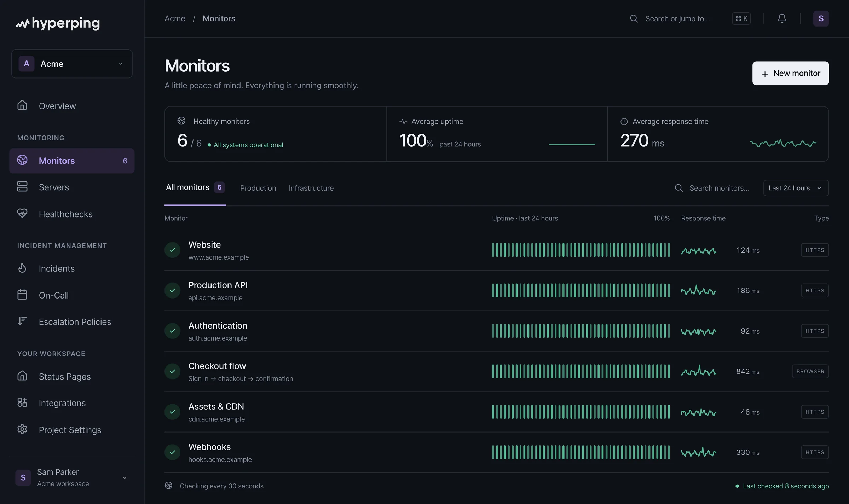Click the All systems operational status

(245, 145)
